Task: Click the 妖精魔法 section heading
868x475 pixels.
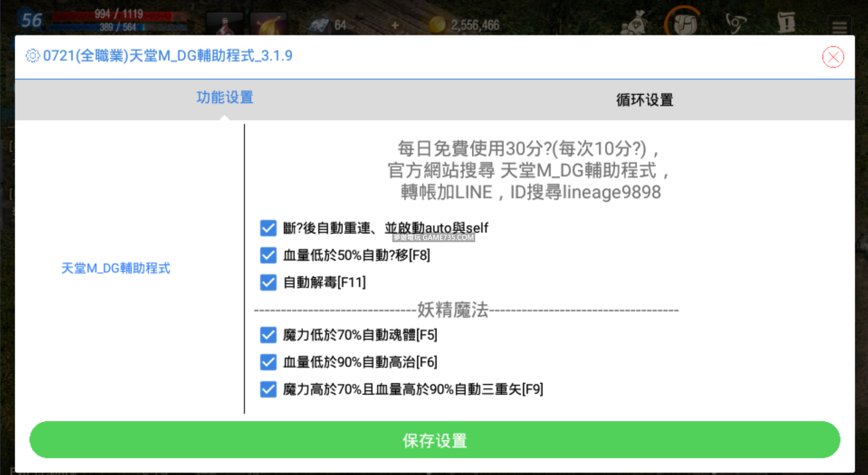Action: click(453, 310)
